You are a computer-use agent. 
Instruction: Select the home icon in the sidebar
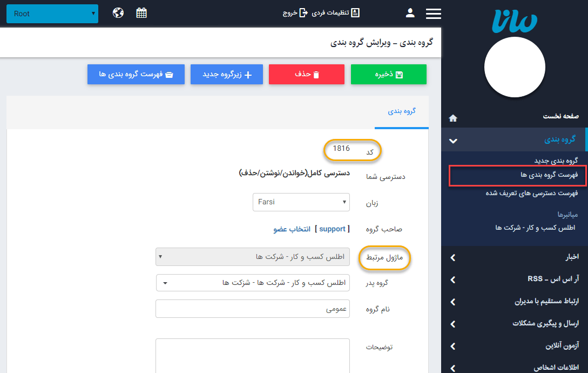point(453,117)
